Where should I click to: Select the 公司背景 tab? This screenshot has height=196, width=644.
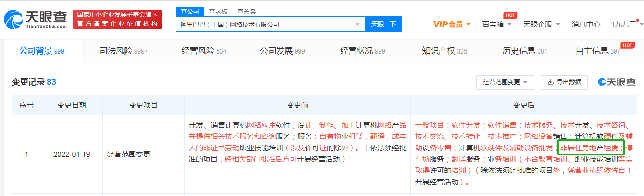click(x=43, y=51)
